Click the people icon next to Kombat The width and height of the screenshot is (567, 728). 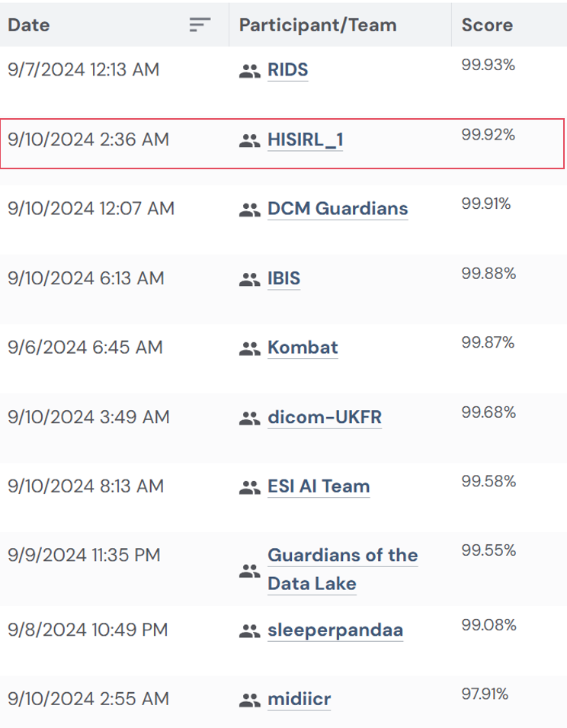[249, 349]
